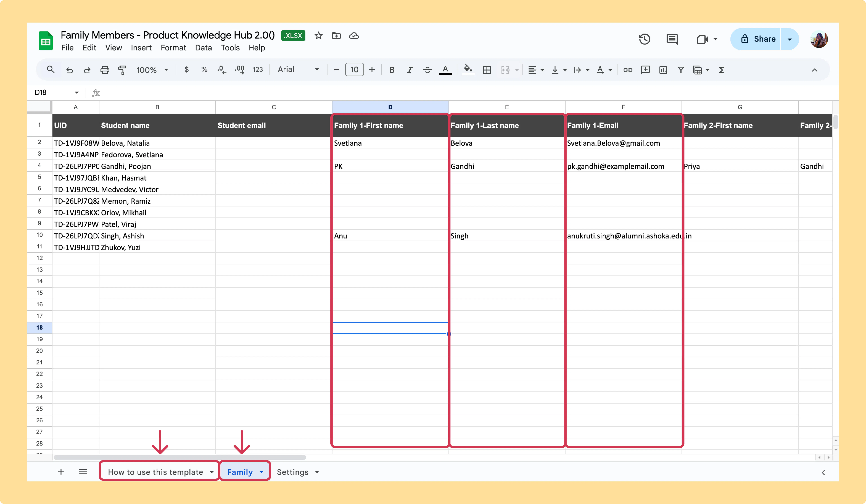Viewport: 866px width, 504px height.
Task: Decrease the font size
Action: [336, 70]
